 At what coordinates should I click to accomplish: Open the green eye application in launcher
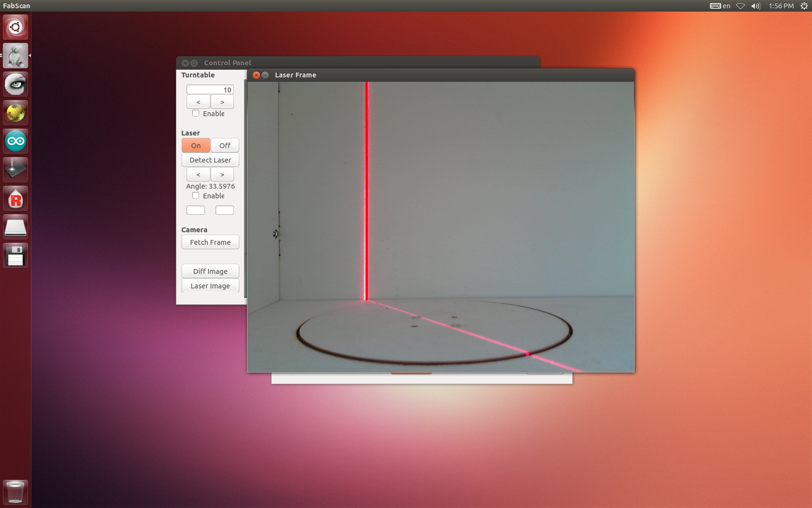pyautogui.click(x=15, y=84)
